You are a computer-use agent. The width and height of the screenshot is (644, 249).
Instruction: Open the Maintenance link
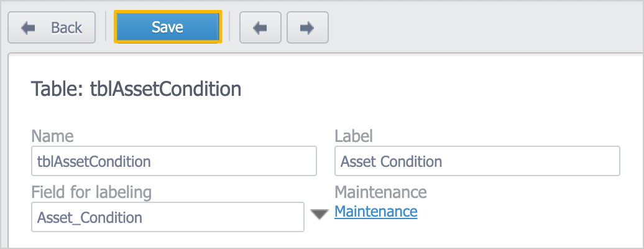[x=376, y=211]
